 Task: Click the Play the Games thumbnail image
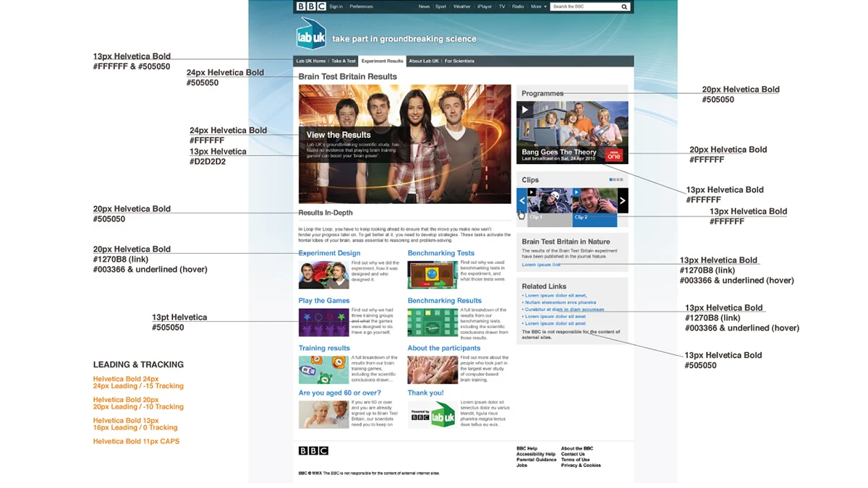coord(324,322)
